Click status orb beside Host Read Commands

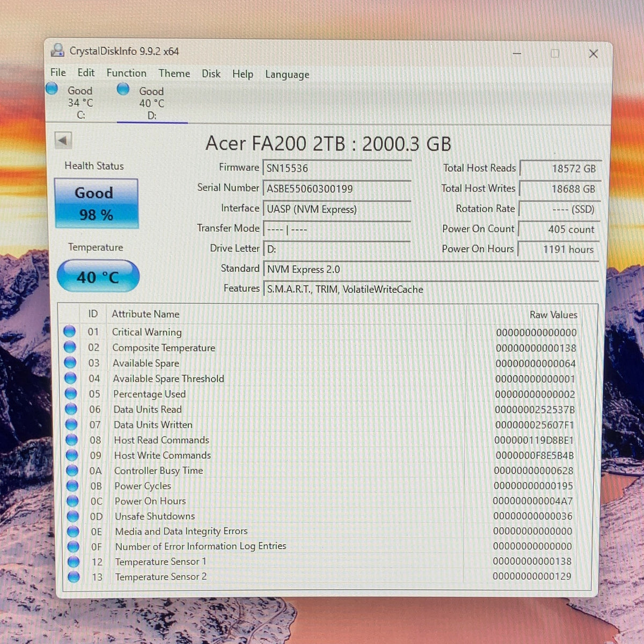tap(71, 440)
